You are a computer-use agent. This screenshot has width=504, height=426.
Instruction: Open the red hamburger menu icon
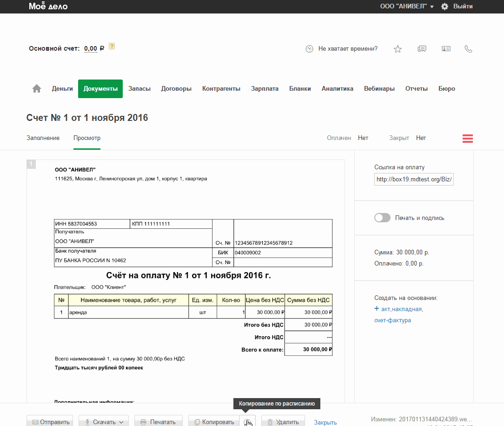(467, 138)
